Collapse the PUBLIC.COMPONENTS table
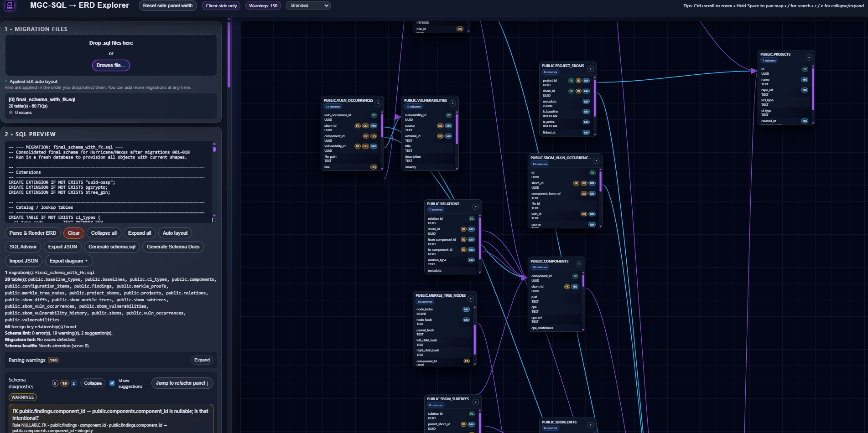Image resolution: width=868 pixels, height=433 pixels. coord(579,264)
